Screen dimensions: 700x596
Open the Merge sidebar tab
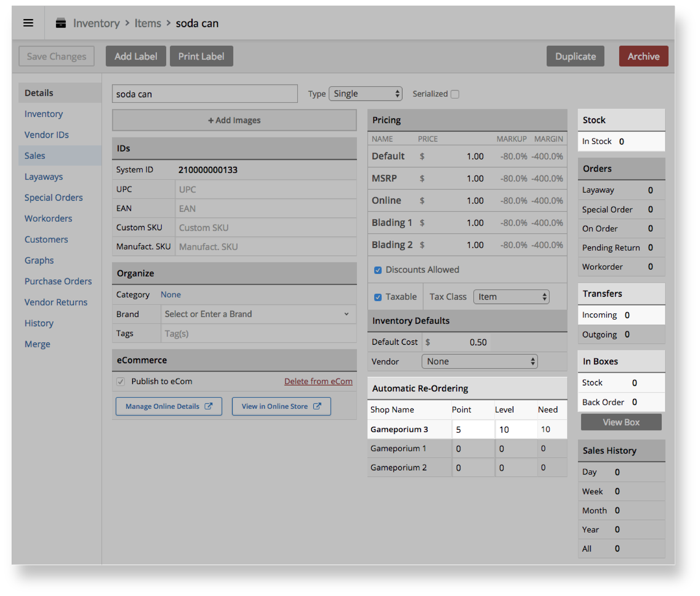tap(60, 344)
